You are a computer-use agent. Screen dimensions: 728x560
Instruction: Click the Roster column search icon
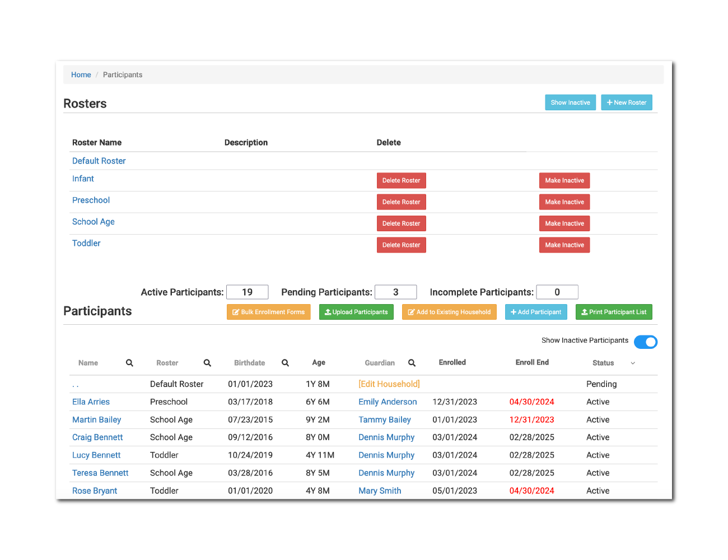tap(207, 363)
